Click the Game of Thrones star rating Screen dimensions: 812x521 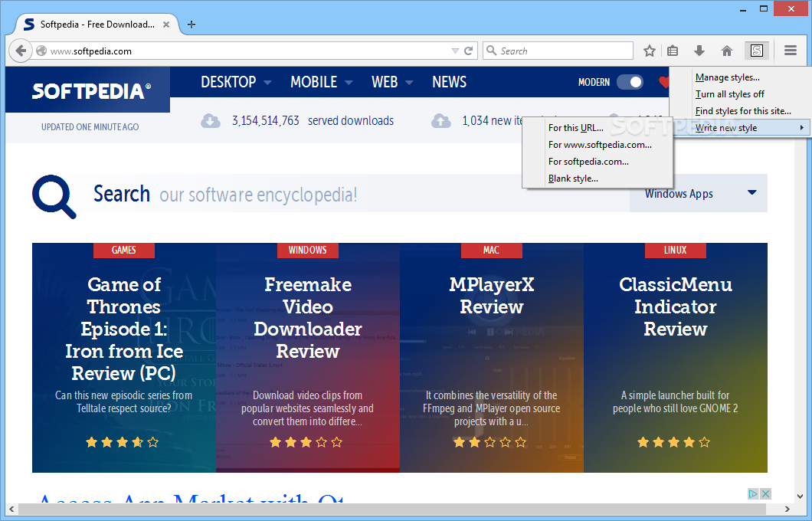pyautogui.click(x=123, y=442)
